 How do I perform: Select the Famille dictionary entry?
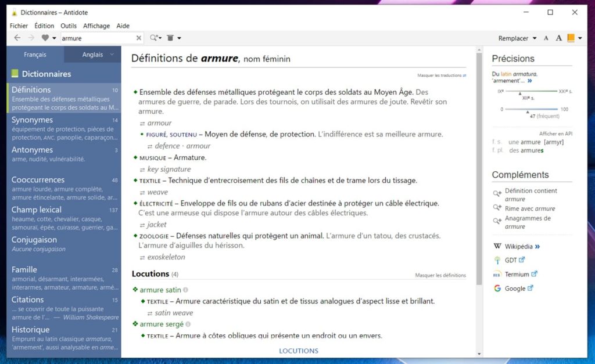tap(64, 278)
